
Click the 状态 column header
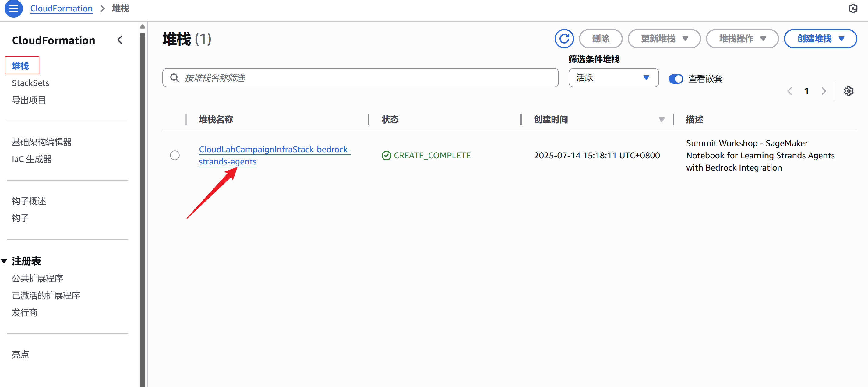click(x=390, y=120)
